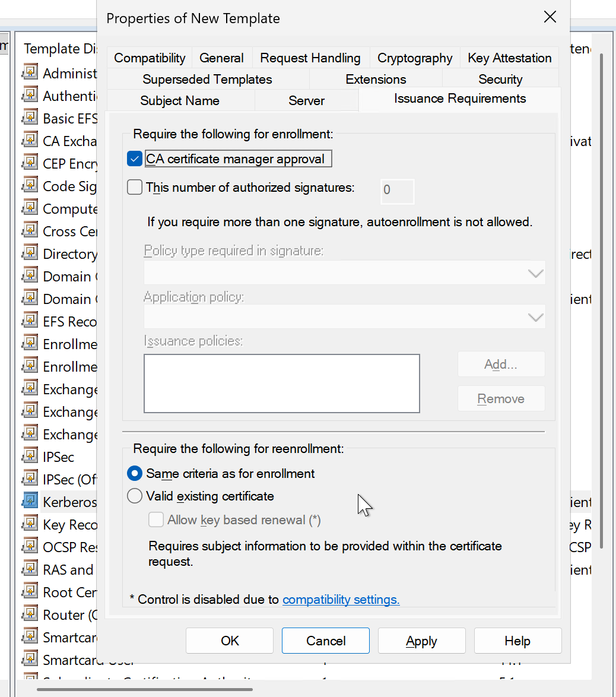Enable This number of authorized signatures
The image size is (616, 697).
coord(135,188)
